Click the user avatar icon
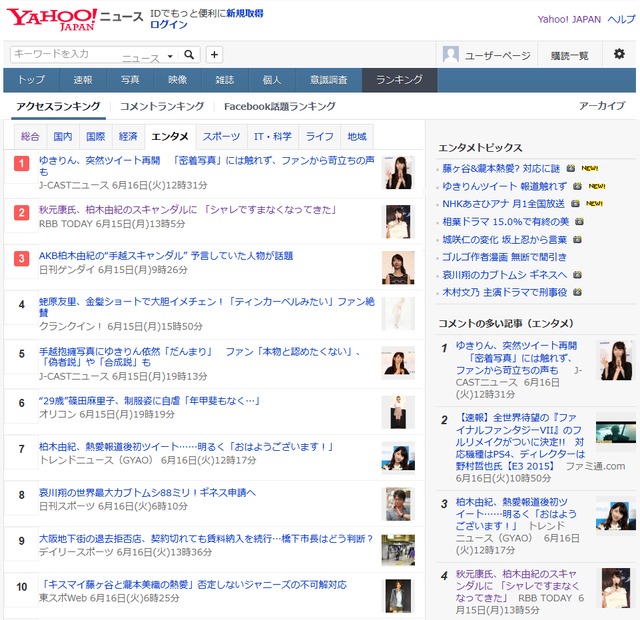This screenshot has height=620, width=640. (x=451, y=54)
